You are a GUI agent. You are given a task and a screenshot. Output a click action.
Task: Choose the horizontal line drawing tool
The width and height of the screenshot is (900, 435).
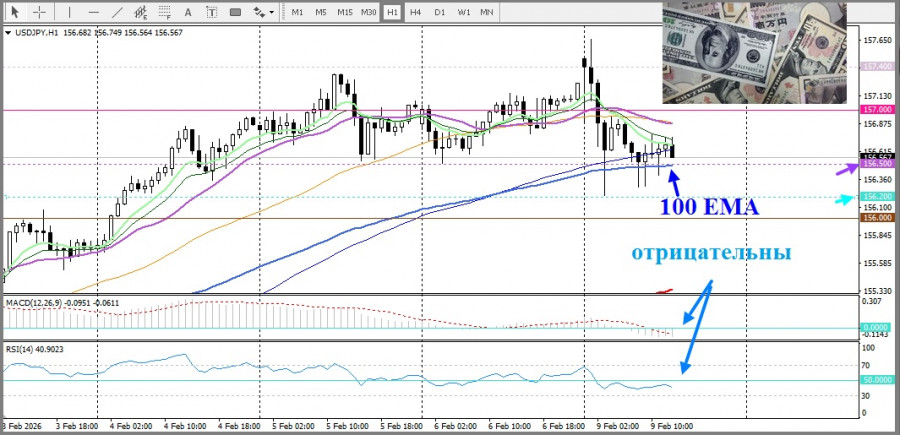(x=94, y=11)
